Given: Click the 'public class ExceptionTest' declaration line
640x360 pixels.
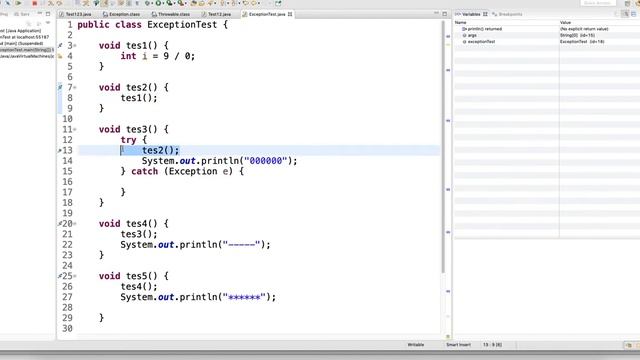Looking at the screenshot, I should pos(152,24).
